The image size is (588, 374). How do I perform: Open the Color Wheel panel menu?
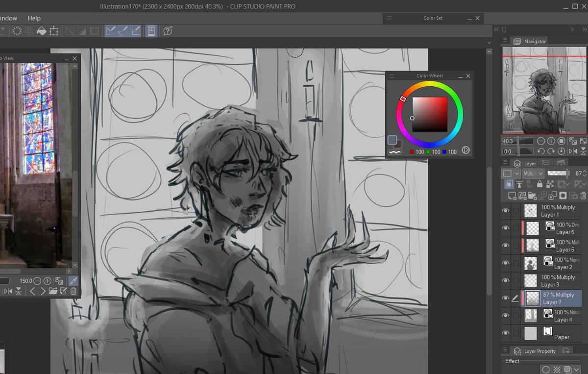392,76
